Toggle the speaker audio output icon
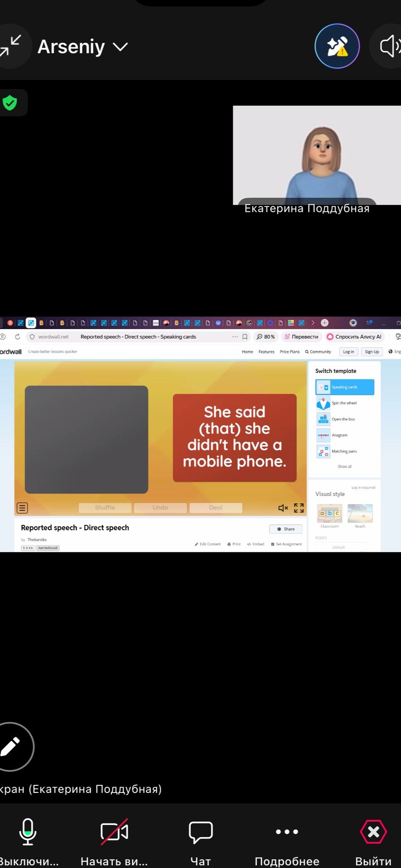 [x=389, y=46]
